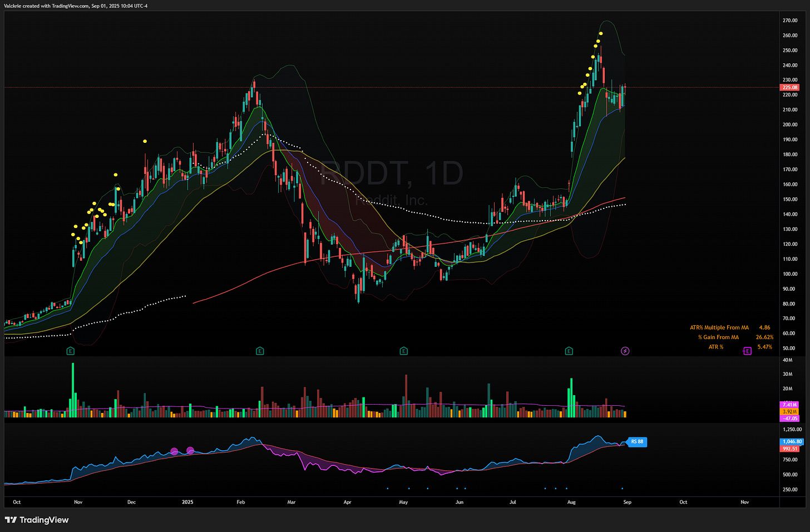Click the 270.00 price scale label
This screenshot has height=532, width=810.
pyautogui.click(x=790, y=21)
